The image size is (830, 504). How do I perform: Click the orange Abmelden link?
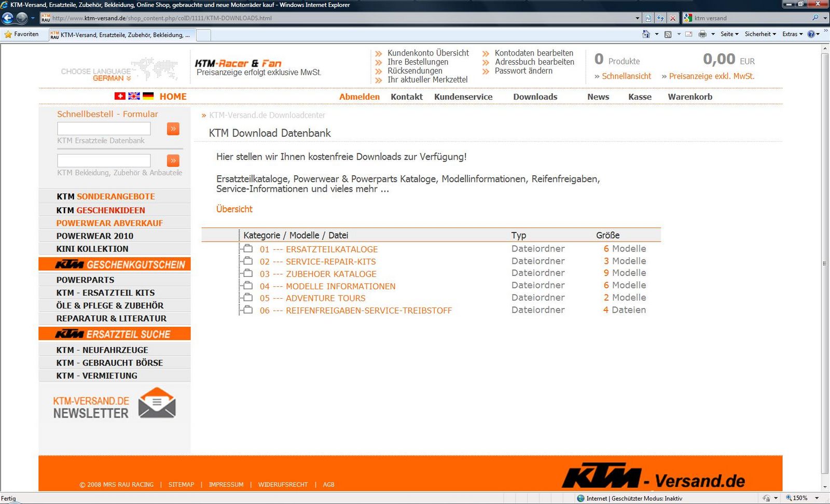(359, 97)
